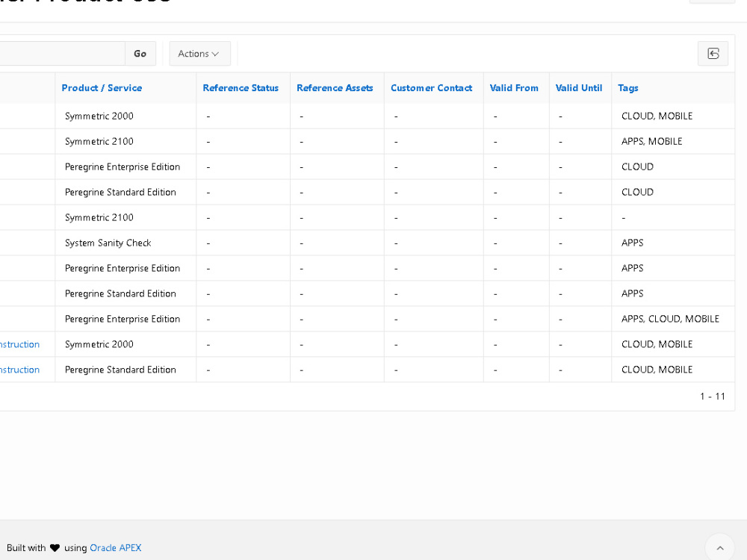
Task: Open the Oracle APEX link
Action: pyautogui.click(x=115, y=547)
